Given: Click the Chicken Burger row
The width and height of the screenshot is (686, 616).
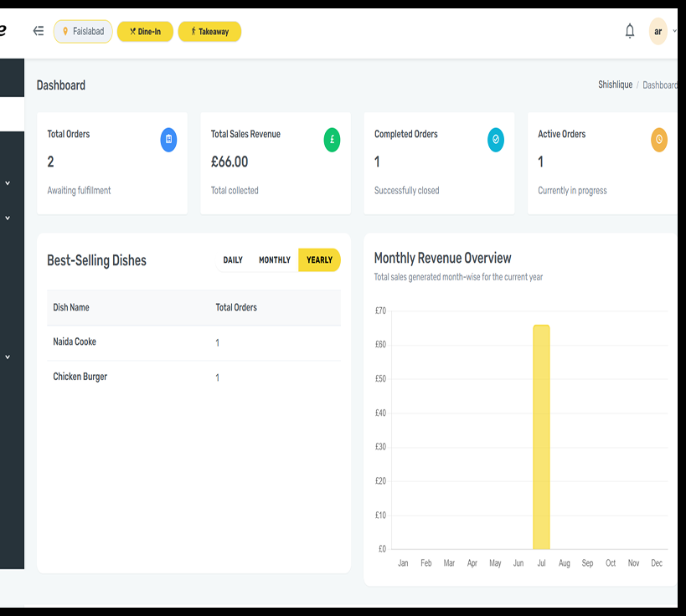Looking at the screenshot, I should (x=193, y=377).
